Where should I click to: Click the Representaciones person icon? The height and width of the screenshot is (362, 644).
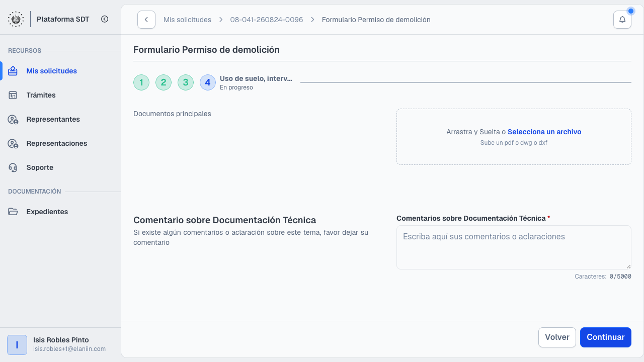[x=13, y=143]
